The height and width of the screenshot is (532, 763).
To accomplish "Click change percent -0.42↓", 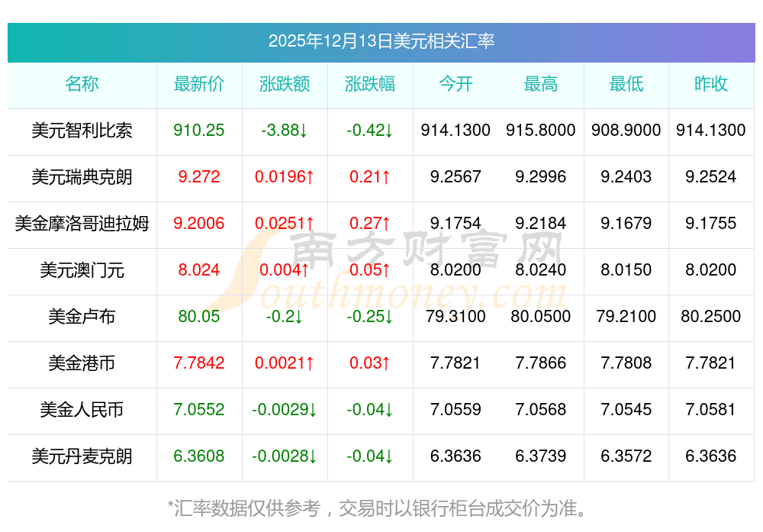I will pyautogui.click(x=370, y=131).
